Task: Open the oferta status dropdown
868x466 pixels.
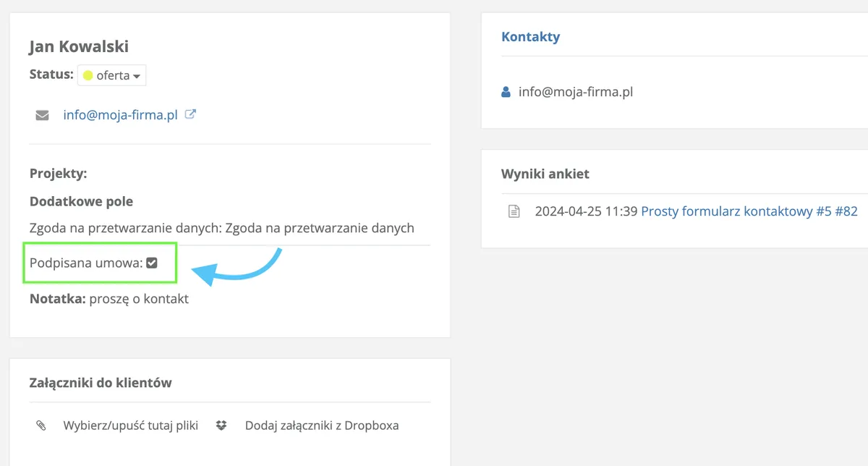Action: (112, 75)
